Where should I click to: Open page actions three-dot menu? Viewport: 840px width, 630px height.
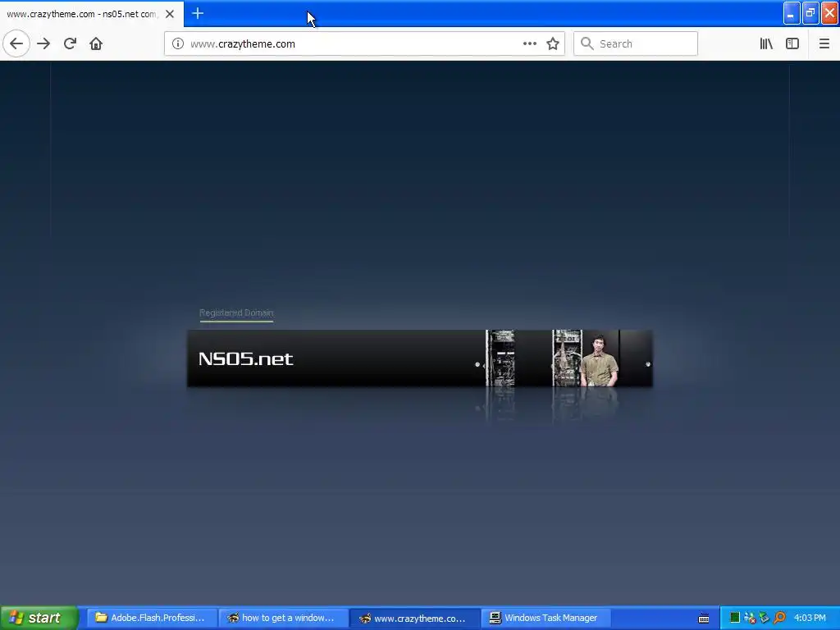529,43
